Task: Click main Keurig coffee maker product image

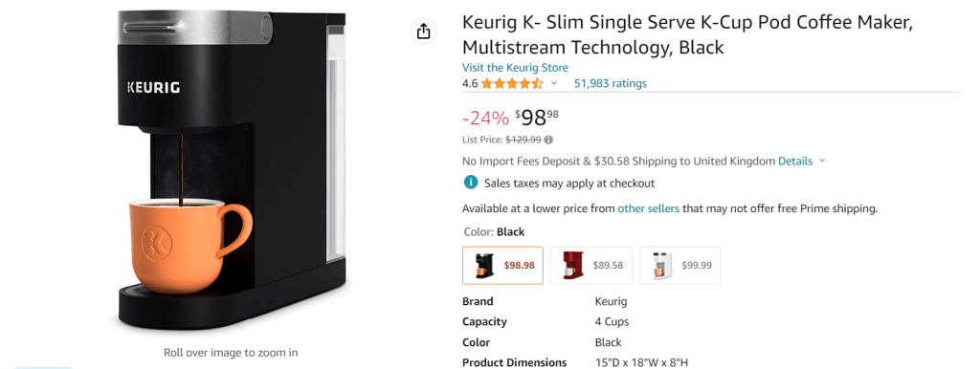Action: coord(232,170)
